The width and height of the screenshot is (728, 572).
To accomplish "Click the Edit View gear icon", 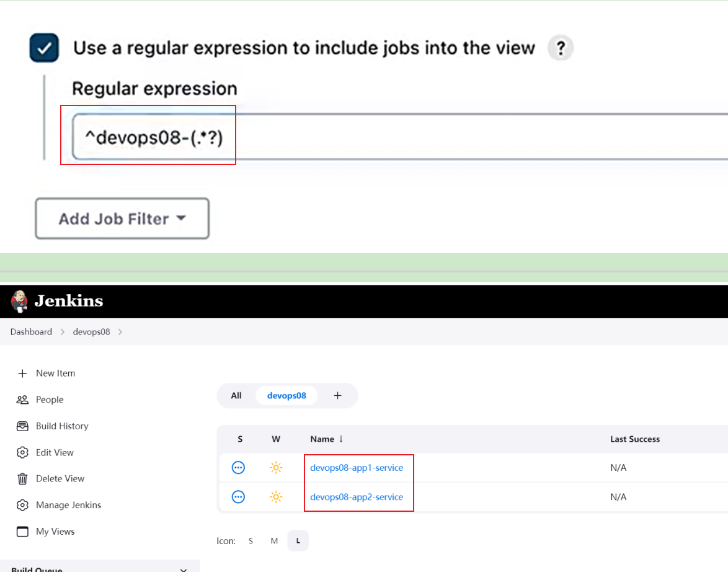I will pyautogui.click(x=22, y=453).
